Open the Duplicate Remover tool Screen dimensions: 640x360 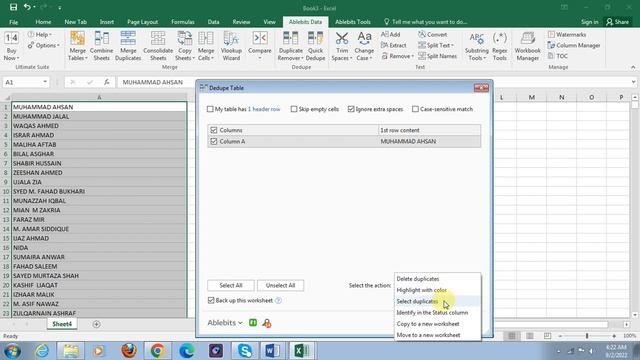pos(290,46)
